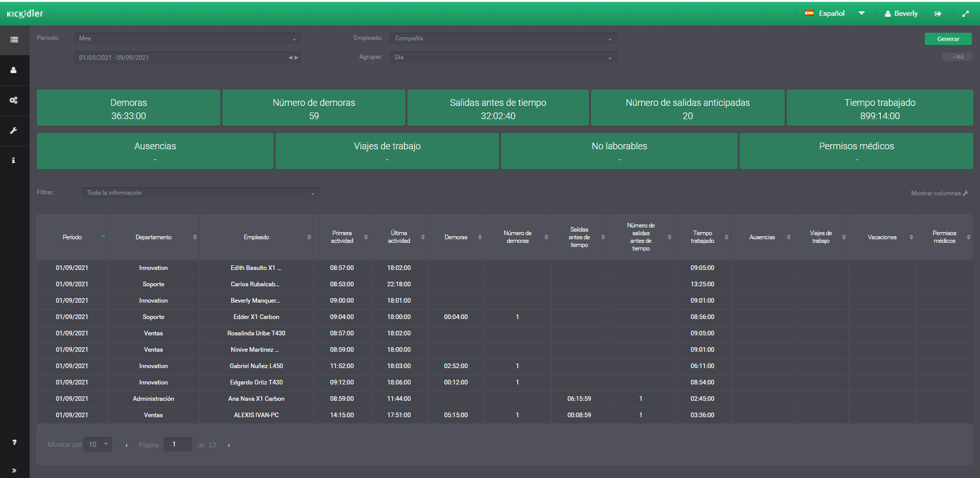Image resolution: width=980 pixels, height=478 pixels.
Task: Click Mostrar columnas link
Action: (x=936, y=193)
